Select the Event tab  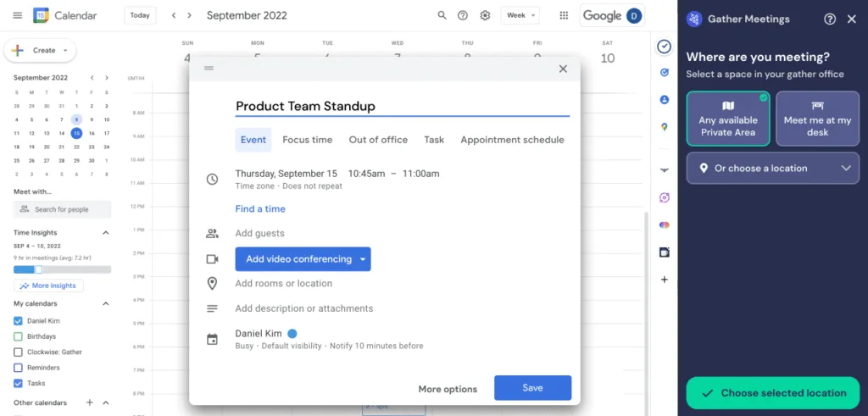pyautogui.click(x=253, y=140)
